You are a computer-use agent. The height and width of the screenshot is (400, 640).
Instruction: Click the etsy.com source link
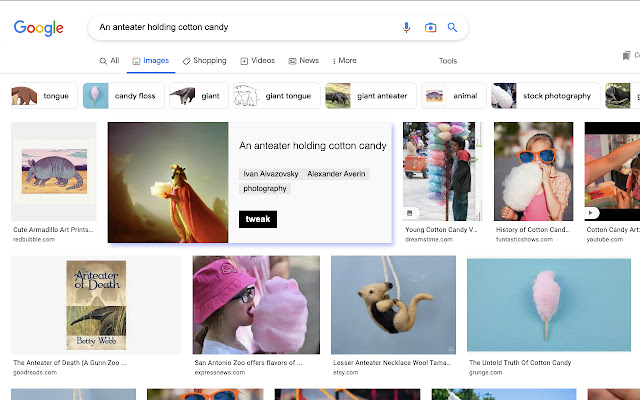tap(345, 373)
